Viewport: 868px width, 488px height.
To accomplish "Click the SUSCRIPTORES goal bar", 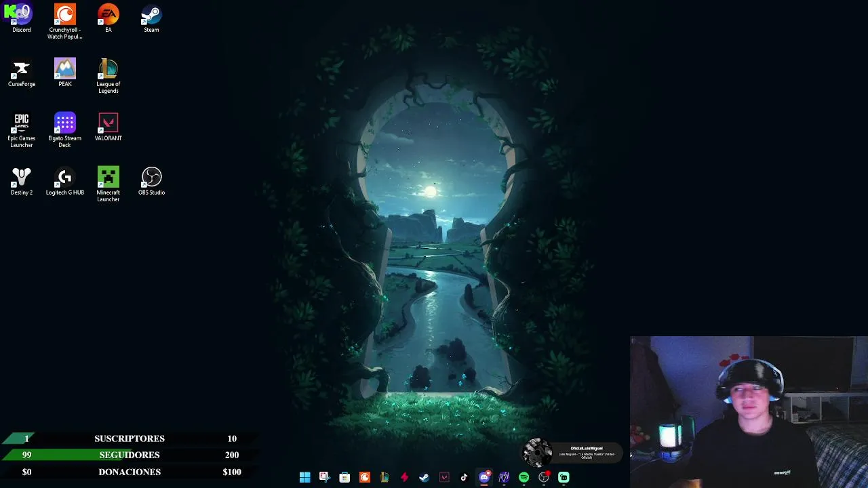I will point(129,439).
